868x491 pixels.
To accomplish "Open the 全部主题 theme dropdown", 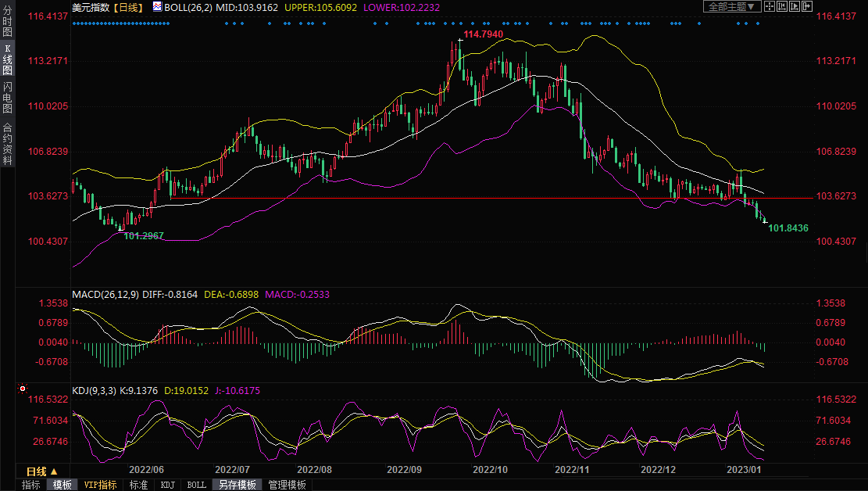I will click(x=732, y=6).
